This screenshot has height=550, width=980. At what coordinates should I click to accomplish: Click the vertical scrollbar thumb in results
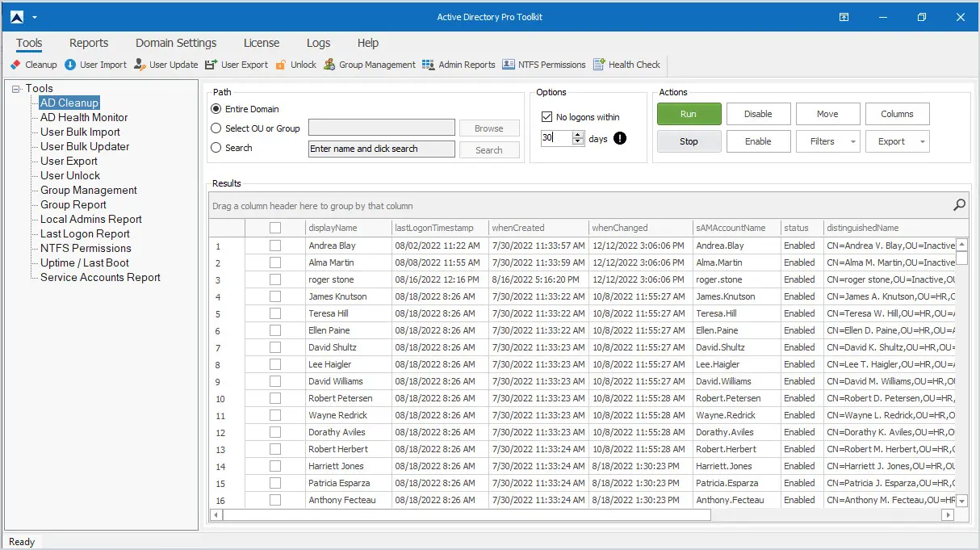961,258
